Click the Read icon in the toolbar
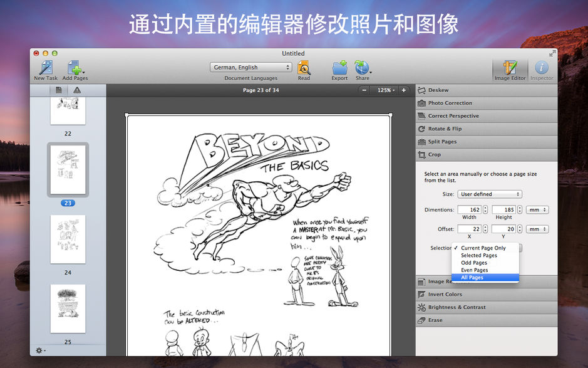Screen dimensions: 588x368 [x=304, y=69]
